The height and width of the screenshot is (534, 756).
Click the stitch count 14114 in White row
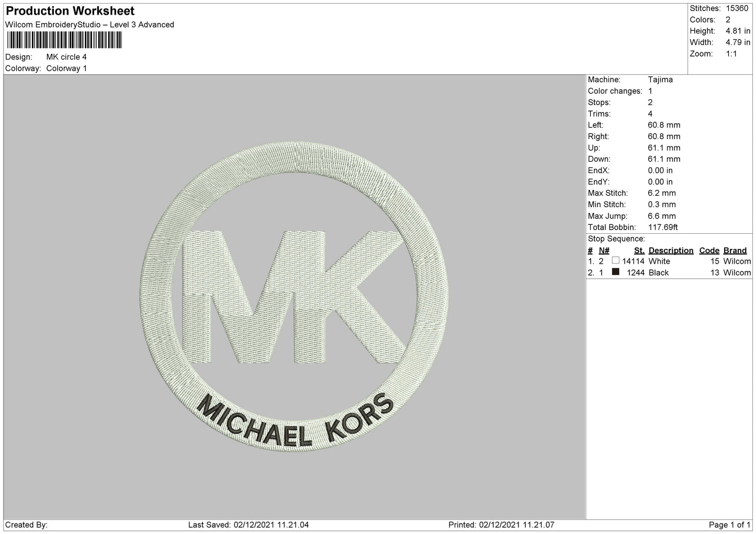(x=633, y=261)
